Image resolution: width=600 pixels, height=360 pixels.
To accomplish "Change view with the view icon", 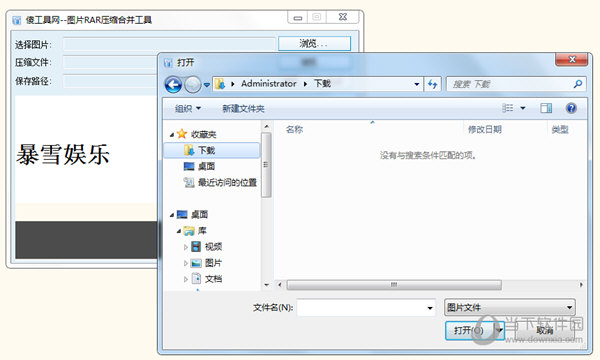I will click(507, 108).
